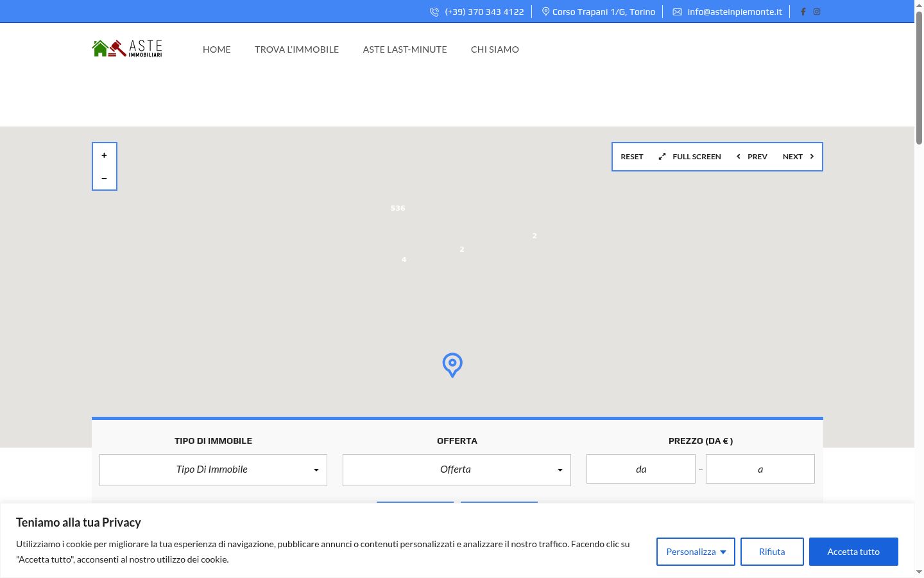Screen dimensions: 924x578
Task: Click address Corso Trapani 1/G, Torino
Action: point(604,12)
